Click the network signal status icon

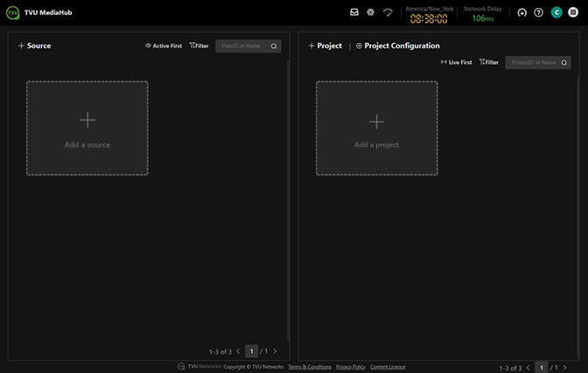pos(387,12)
